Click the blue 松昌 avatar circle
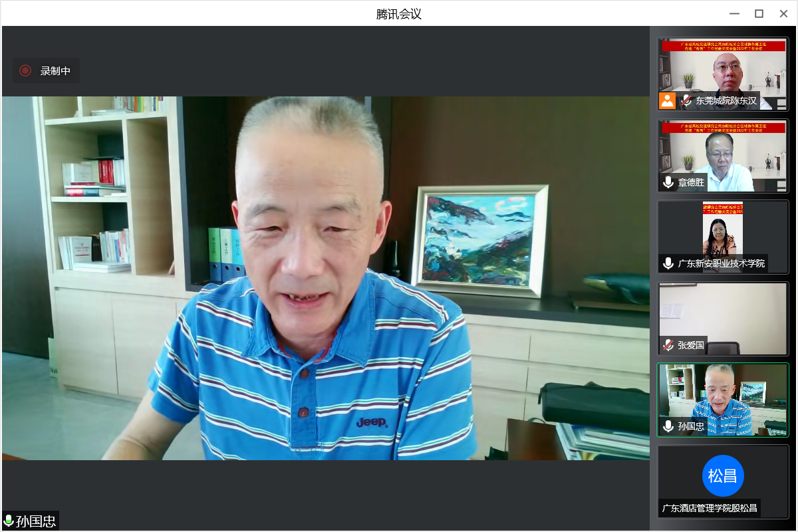Image resolution: width=798 pixels, height=532 pixels. (723, 475)
